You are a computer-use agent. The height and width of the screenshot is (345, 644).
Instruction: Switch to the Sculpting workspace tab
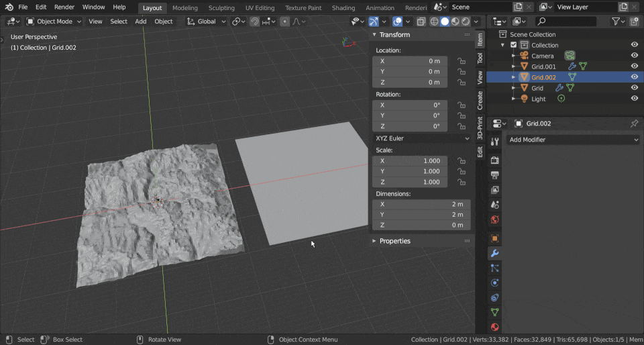(x=221, y=8)
